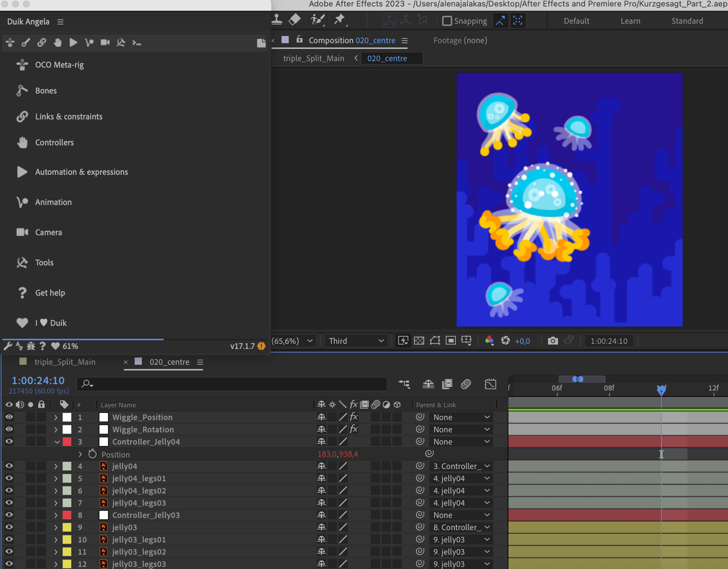Open the Third resolution dropdown
The width and height of the screenshot is (728, 569).
356,341
